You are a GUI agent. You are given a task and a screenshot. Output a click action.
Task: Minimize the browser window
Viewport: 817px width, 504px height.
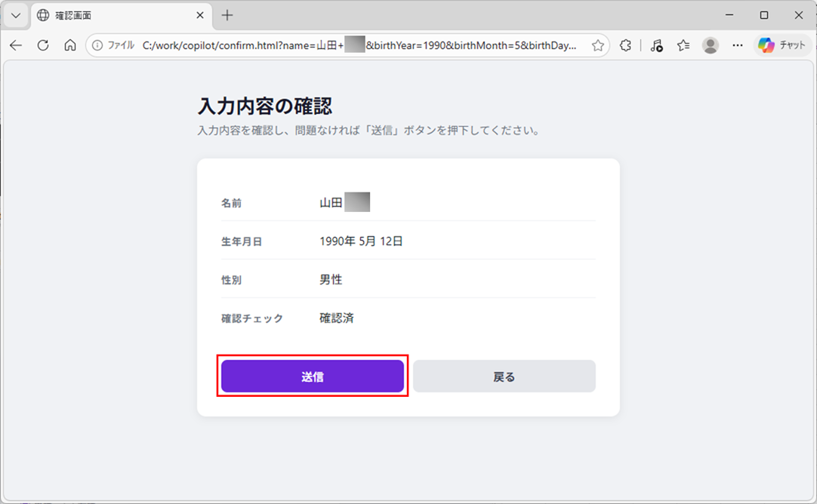pos(729,15)
